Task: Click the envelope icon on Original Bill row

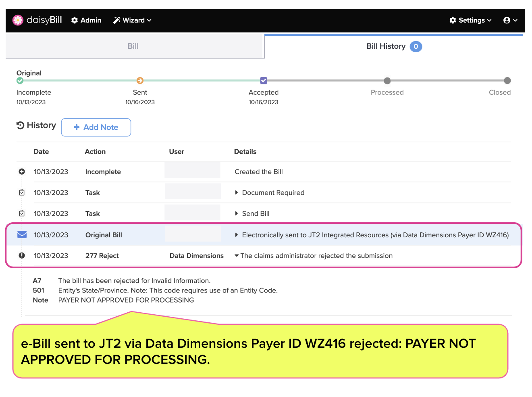Action: pyautogui.click(x=22, y=234)
